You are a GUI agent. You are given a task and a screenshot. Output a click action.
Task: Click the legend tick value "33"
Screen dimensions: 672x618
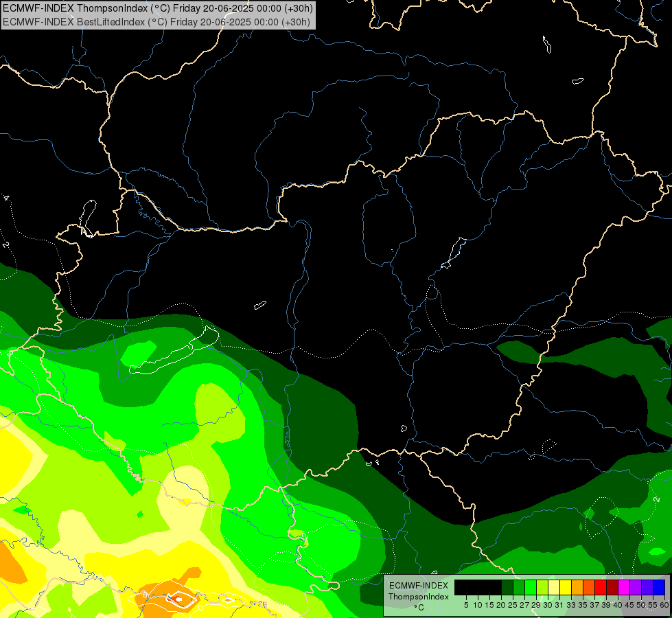coord(571,605)
